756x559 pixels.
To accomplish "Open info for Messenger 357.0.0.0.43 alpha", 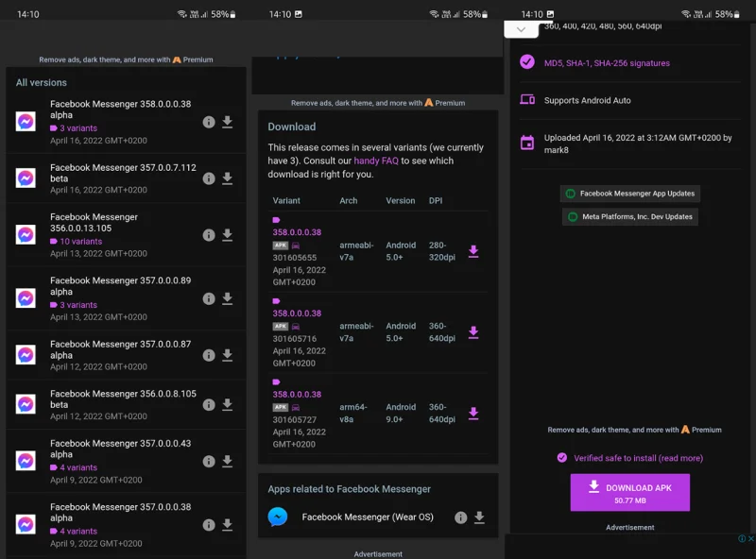I will point(208,461).
